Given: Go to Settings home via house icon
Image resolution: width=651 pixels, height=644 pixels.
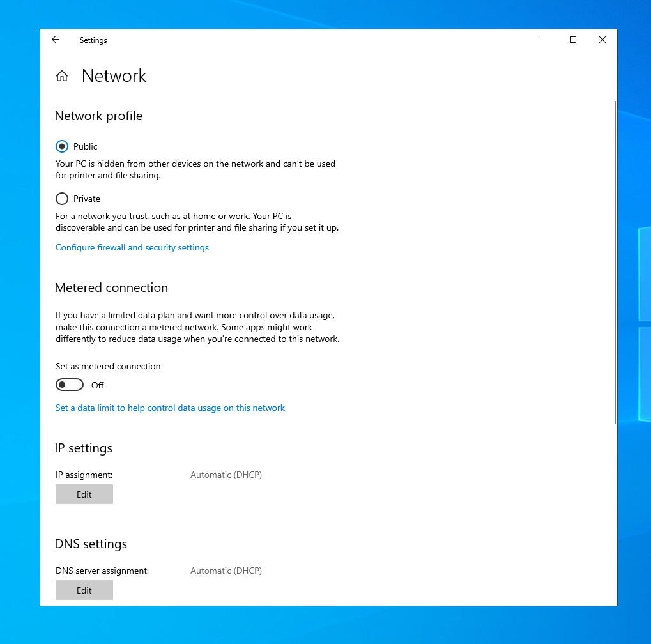Looking at the screenshot, I should point(62,76).
